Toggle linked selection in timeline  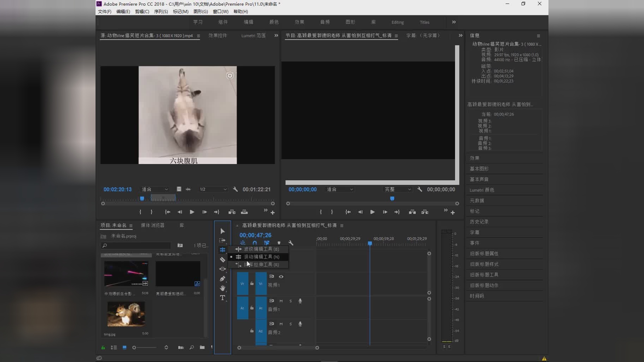tap(267, 243)
